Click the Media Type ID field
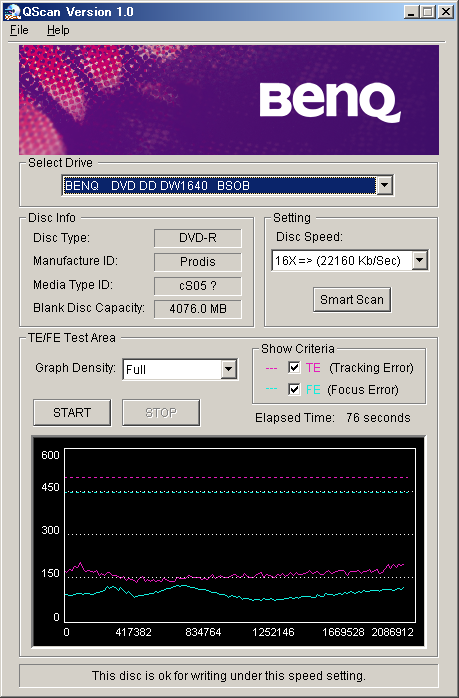The height and width of the screenshot is (698, 459). coord(198,285)
